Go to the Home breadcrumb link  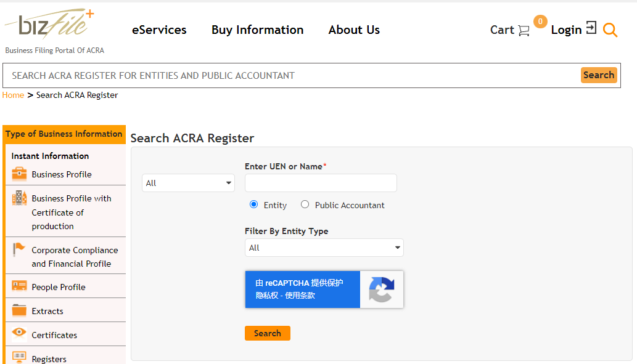click(13, 95)
